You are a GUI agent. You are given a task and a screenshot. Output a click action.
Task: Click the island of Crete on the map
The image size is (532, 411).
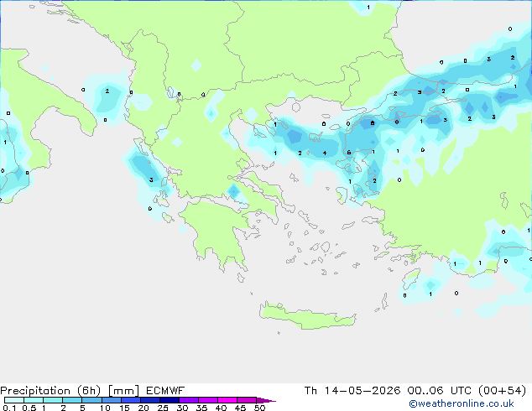[x=307, y=316]
